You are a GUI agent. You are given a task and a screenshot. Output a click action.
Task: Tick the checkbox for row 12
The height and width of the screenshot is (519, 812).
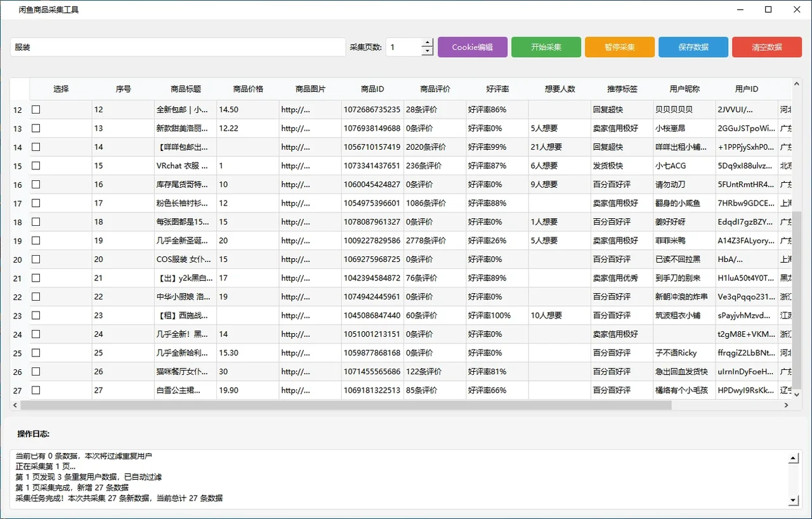tap(36, 109)
